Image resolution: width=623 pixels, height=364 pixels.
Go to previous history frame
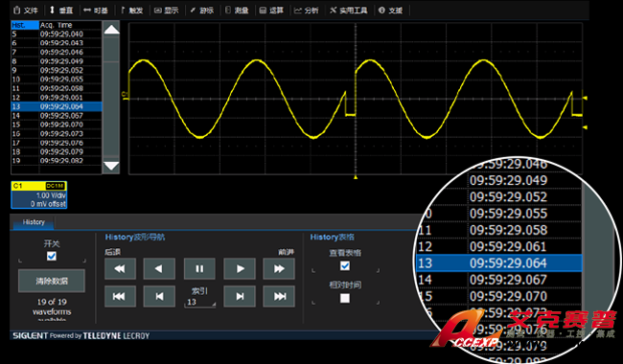[159, 296]
